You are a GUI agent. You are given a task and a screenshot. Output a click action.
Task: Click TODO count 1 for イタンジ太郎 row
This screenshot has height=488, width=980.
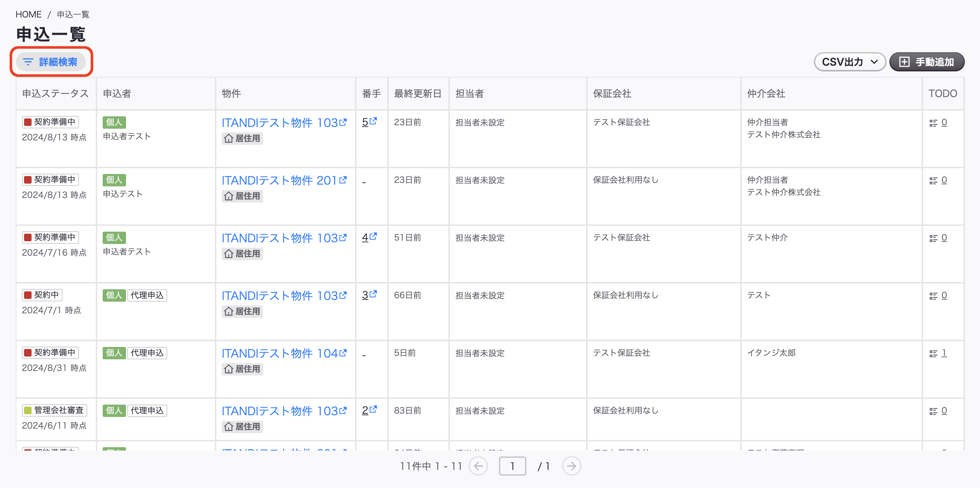pyautogui.click(x=944, y=353)
